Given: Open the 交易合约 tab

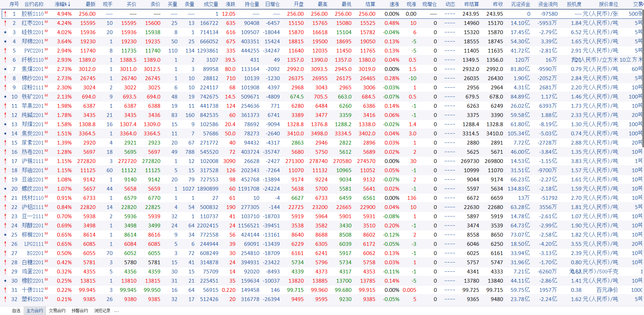Looking at the screenshot, I should tap(57, 311).
